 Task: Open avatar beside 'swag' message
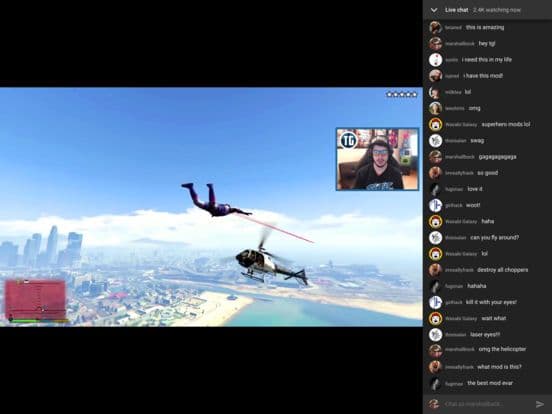(435, 141)
